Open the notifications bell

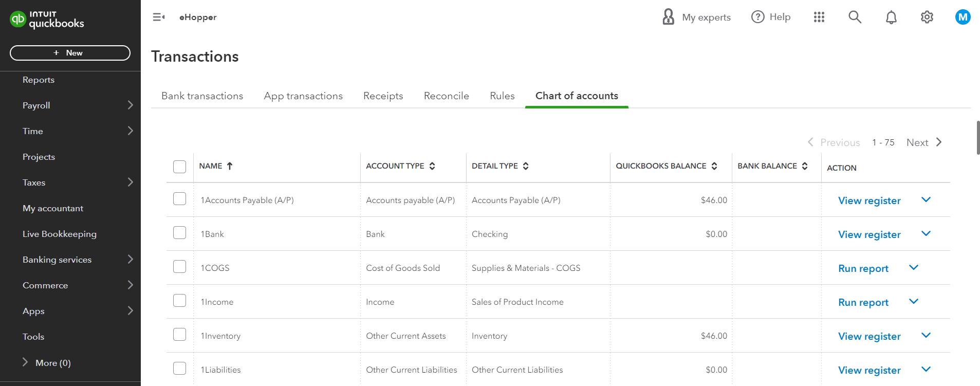pos(891,17)
